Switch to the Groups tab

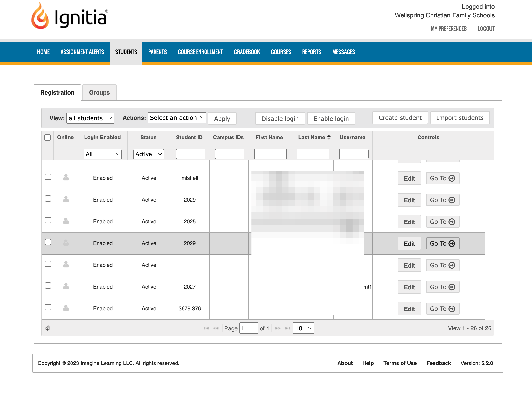(99, 92)
